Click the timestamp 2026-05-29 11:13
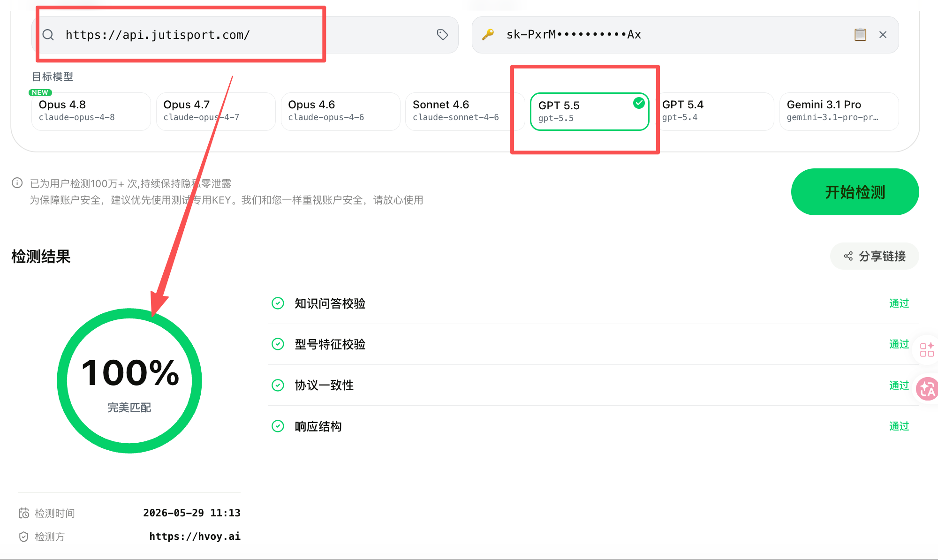Viewport: 938px width, 560px height. click(192, 513)
